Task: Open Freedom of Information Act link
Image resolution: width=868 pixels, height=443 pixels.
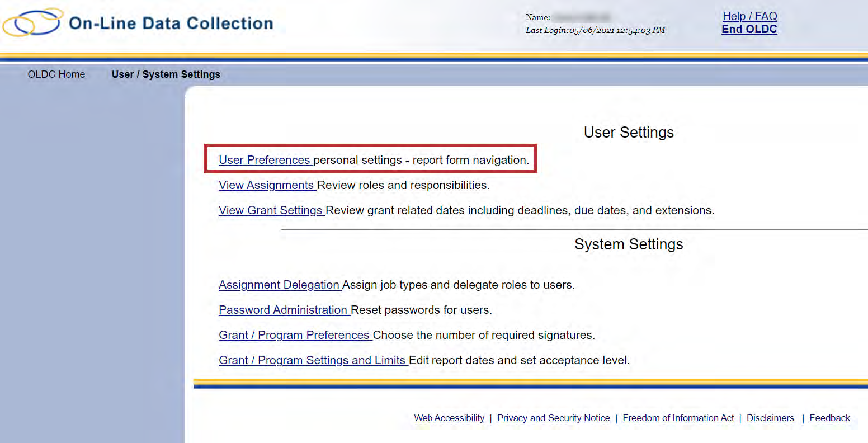Action: tap(678, 418)
